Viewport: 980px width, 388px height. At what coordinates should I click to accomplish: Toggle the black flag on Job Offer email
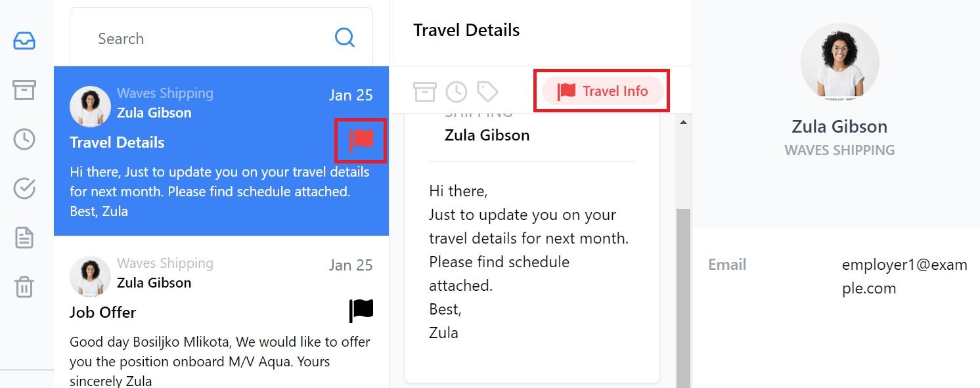[x=361, y=311]
